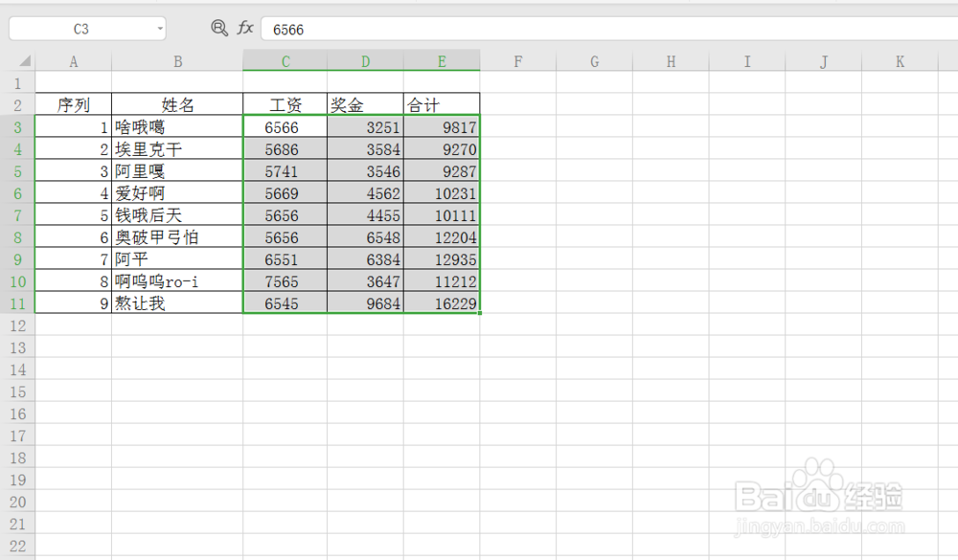Select the name cell 钱哦后天
Screen dimensions: 958x560
click(177, 215)
